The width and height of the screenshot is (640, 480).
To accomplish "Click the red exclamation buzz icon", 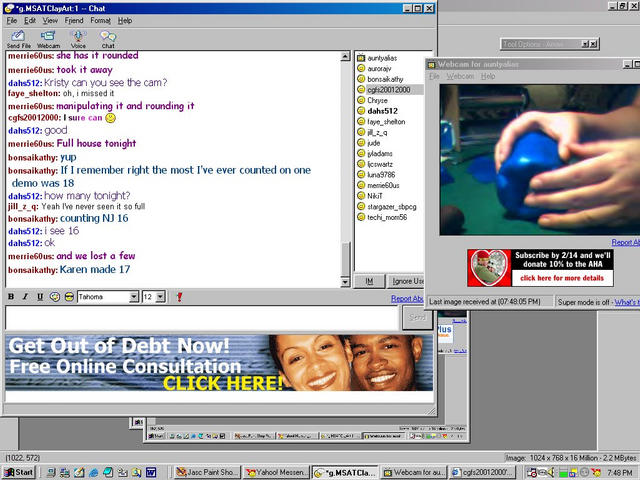I will click(179, 297).
